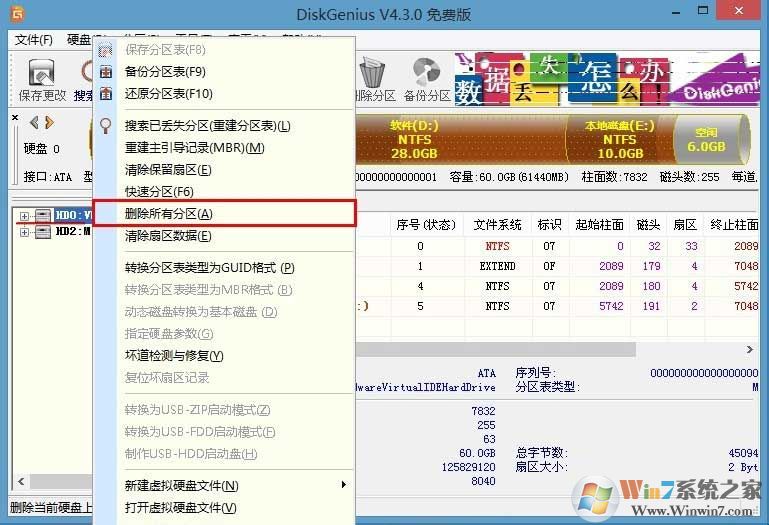The height and width of the screenshot is (525, 769).
Task: Select 新建虚拟硬盘文件(N) entry
Action: [181, 486]
